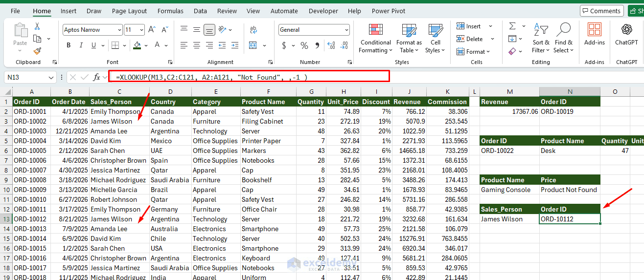
Task: Click the Delete cells button
Action: (470, 39)
